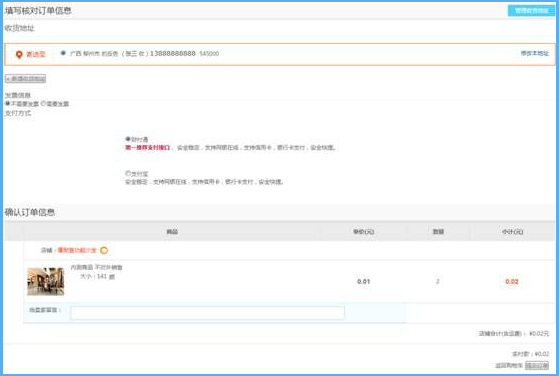Open the product title link beside thumbnail
Image resolution: width=559 pixels, height=376 pixels.
(96, 267)
